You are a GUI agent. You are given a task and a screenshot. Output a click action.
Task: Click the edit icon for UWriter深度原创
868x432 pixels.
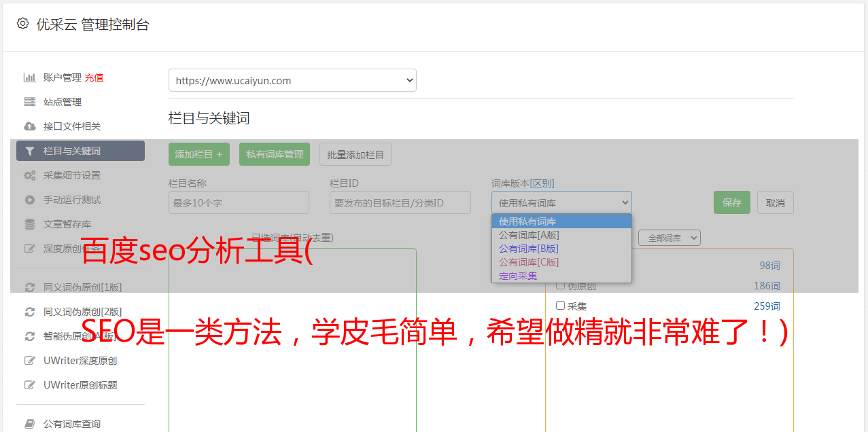[x=30, y=361]
